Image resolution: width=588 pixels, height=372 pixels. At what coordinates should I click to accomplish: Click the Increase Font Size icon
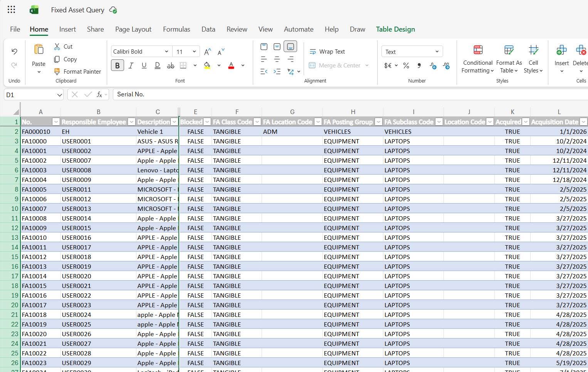207,52
